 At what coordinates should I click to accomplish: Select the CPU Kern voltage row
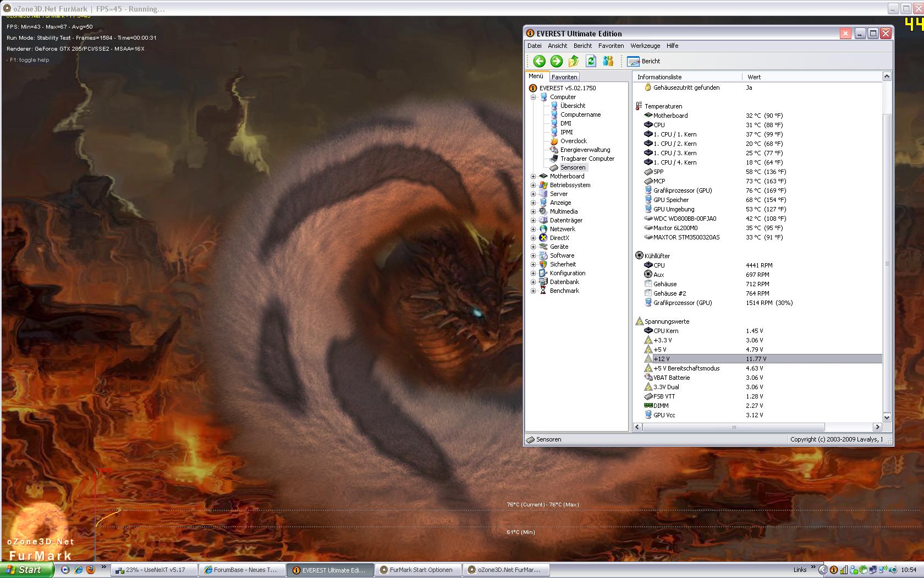[x=758, y=331]
